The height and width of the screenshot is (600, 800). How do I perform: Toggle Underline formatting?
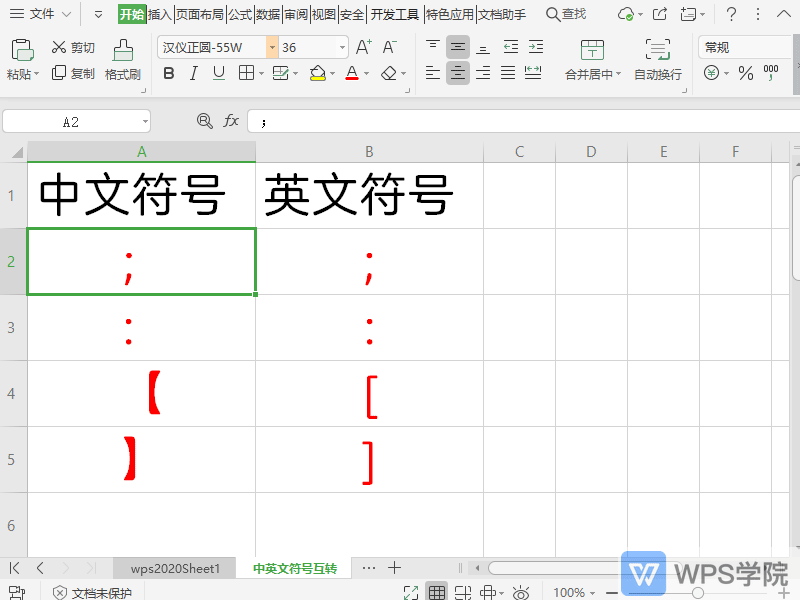tap(218, 73)
